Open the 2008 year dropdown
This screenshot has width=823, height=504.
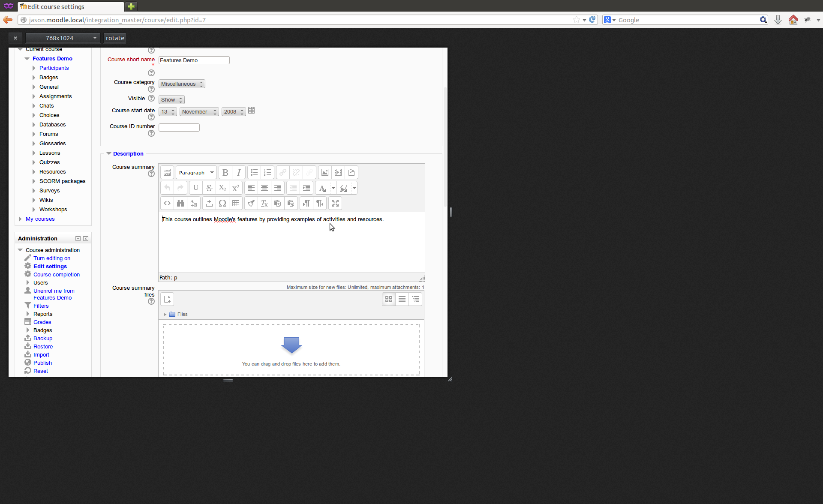pos(234,112)
